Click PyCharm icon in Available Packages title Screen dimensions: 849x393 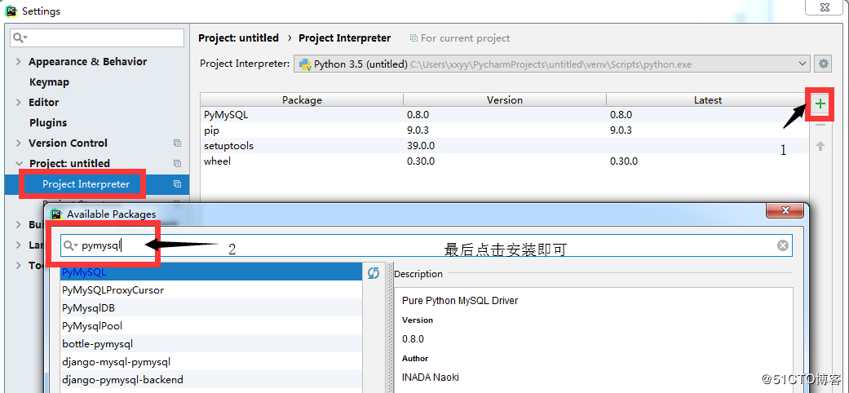coord(56,214)
